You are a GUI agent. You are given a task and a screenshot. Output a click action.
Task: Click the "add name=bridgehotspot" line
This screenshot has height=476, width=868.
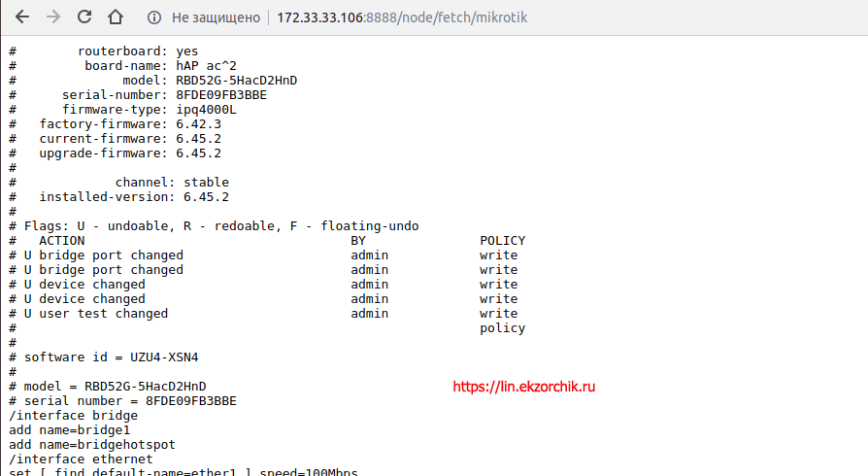(x=81, y=444)
